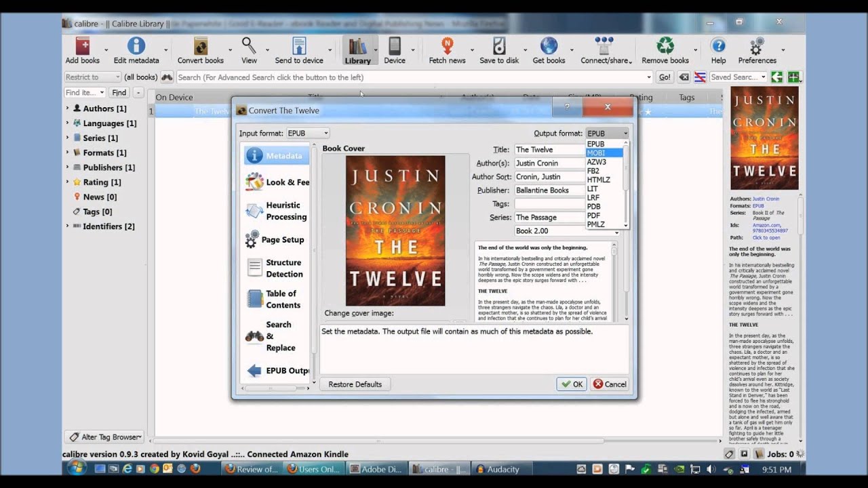The image size is (868, 488).
Task: Click the tag browser icon in status bar
Action: coord(729,454)
